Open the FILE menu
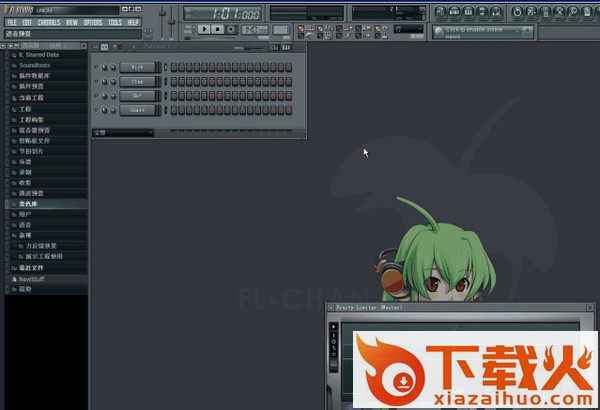 [12, 23]
